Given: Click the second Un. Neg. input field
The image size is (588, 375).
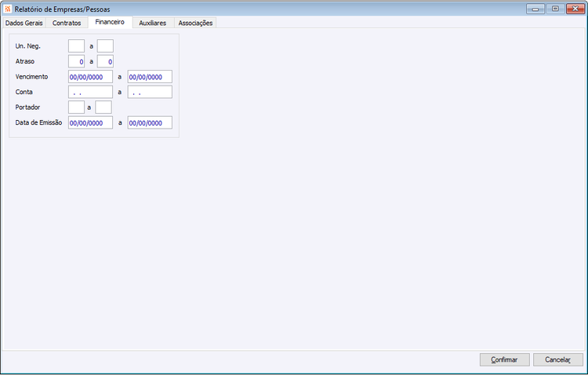Looking at the screenshot, I should [x=105, y=46].
